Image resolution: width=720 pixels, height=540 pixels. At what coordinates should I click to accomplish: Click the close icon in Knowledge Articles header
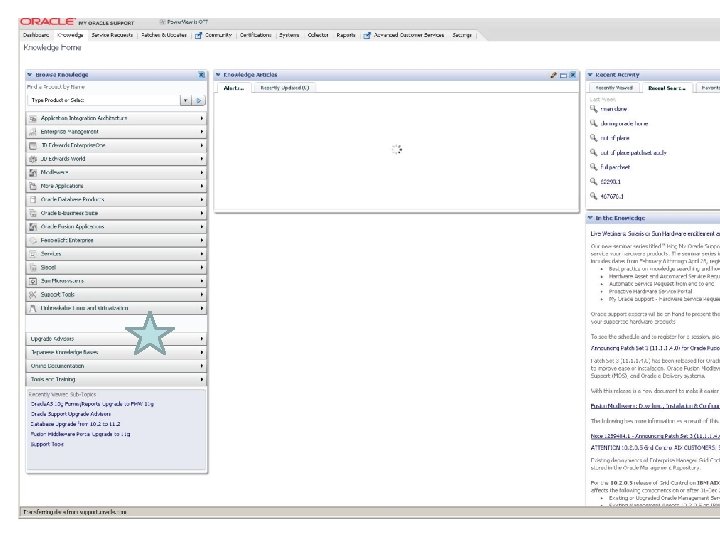pyautogui.click(x=573, y=75)
